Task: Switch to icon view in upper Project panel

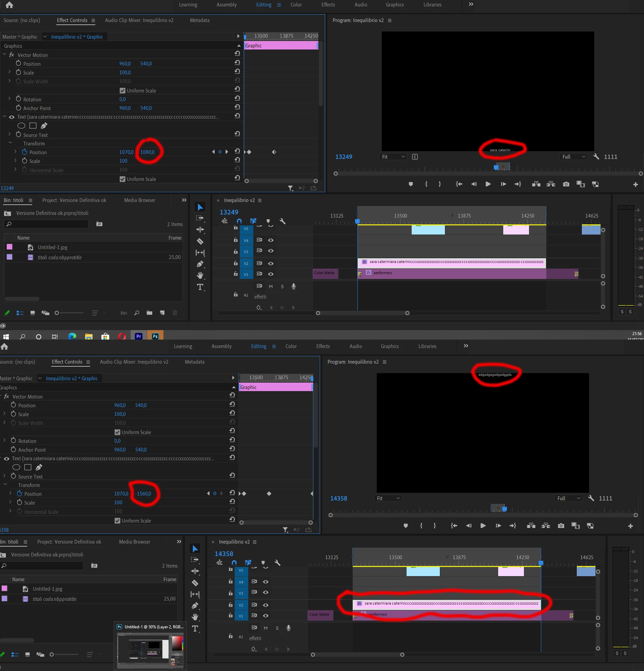Action: 33,313
